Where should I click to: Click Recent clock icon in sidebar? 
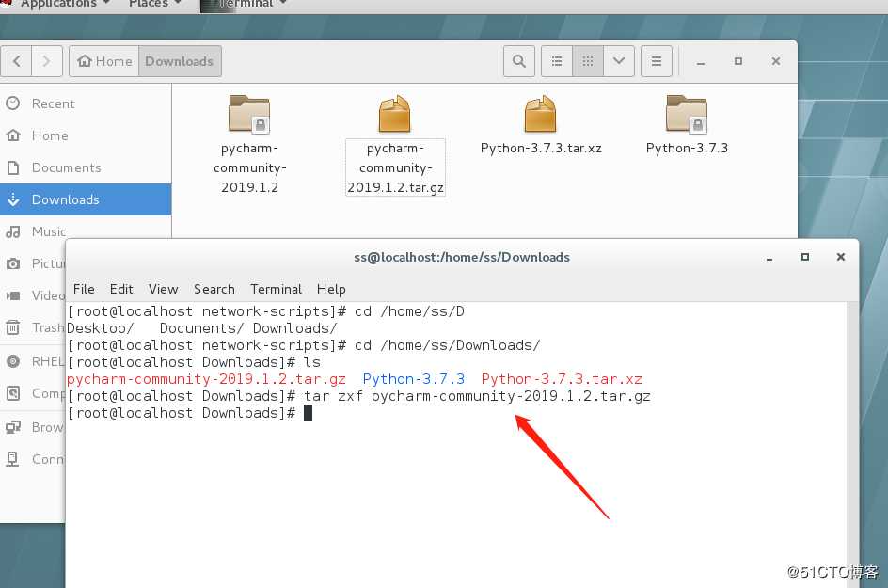13,103
